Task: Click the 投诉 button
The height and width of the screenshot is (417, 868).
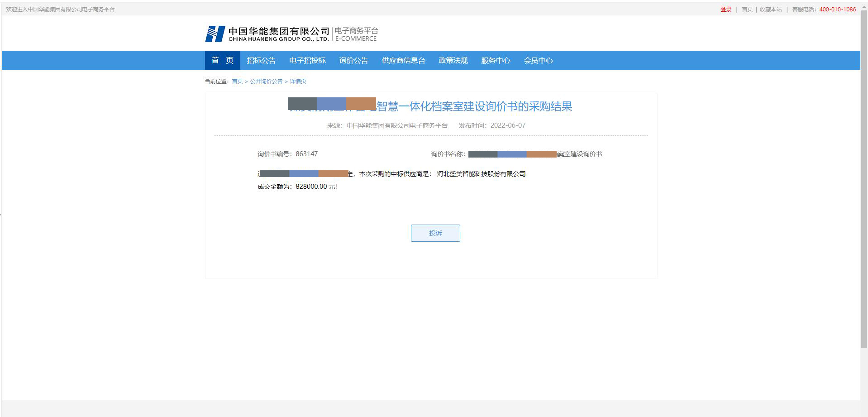Action: [x=435, y=233]
